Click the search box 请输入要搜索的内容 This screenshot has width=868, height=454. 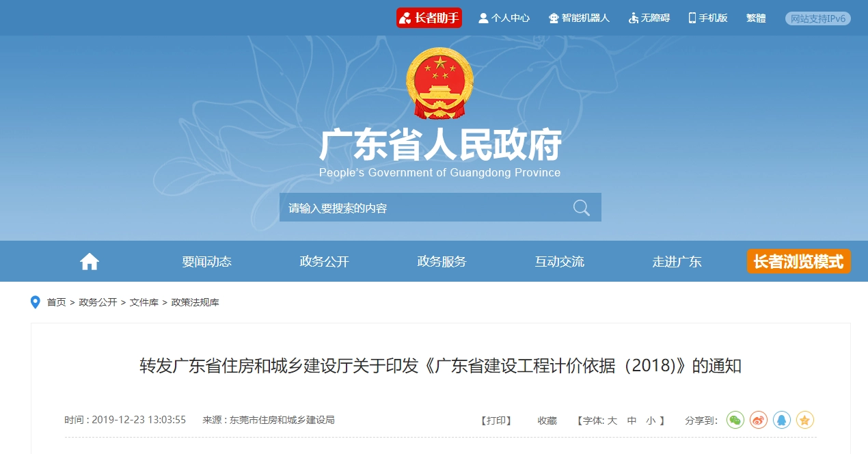point(424,208)
